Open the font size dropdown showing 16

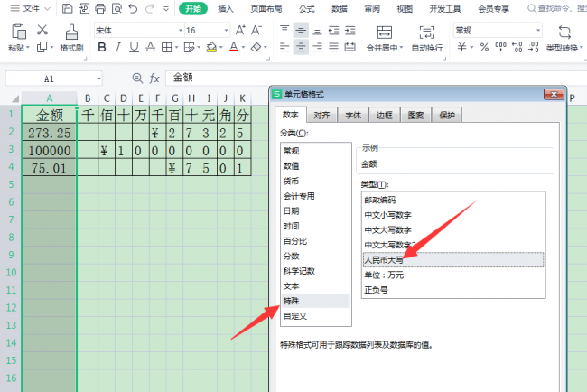pos(226,31)
